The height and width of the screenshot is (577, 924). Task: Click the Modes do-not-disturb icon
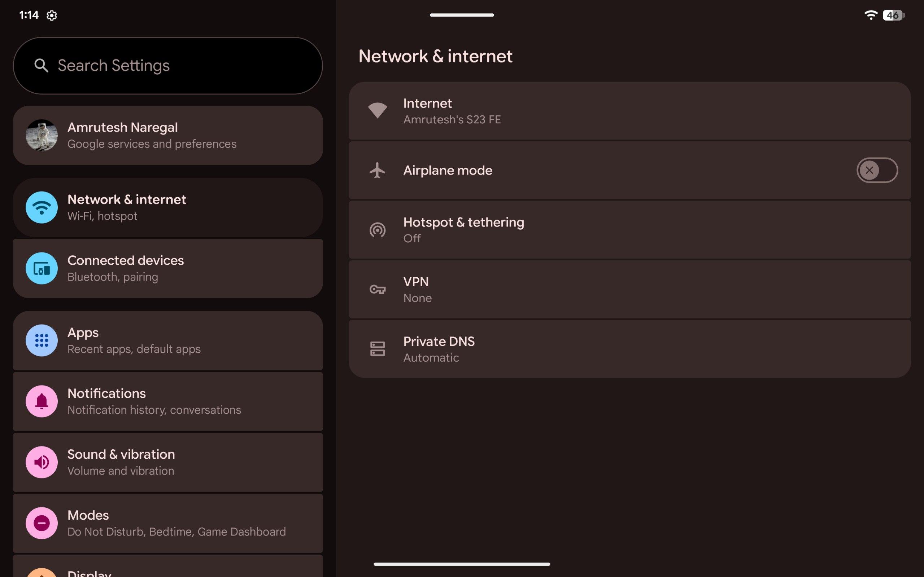(42, 523)
